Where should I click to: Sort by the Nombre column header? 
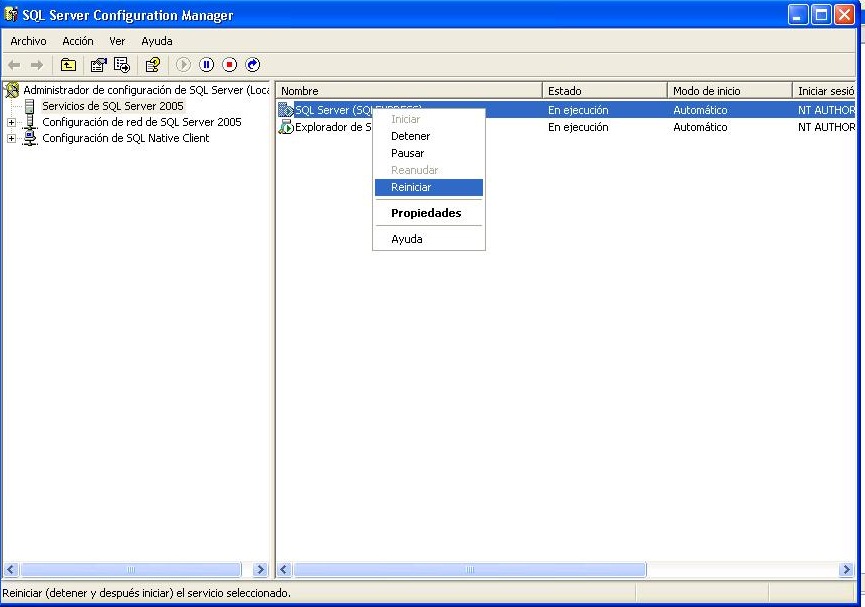pyautogui.click(x=409, y=90)
